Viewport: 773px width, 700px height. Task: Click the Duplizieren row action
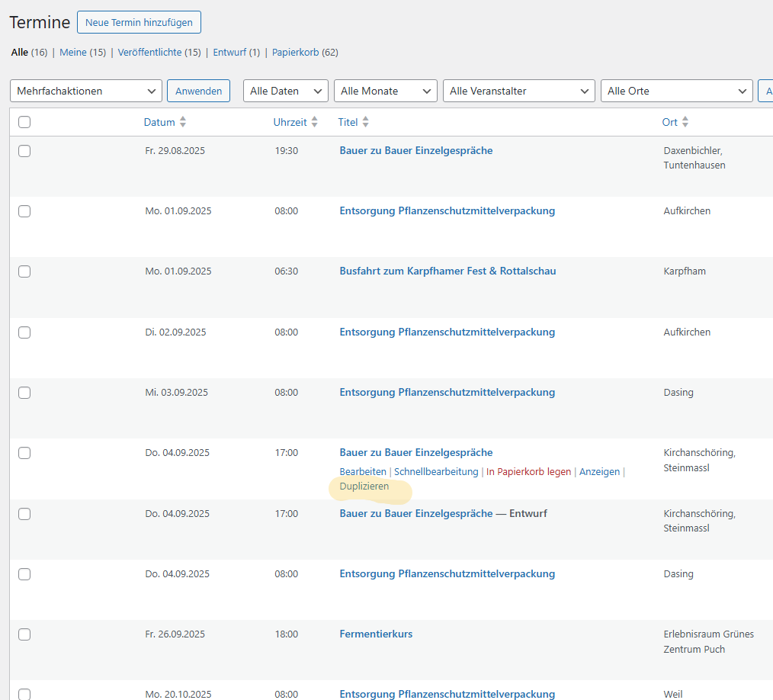364,486
